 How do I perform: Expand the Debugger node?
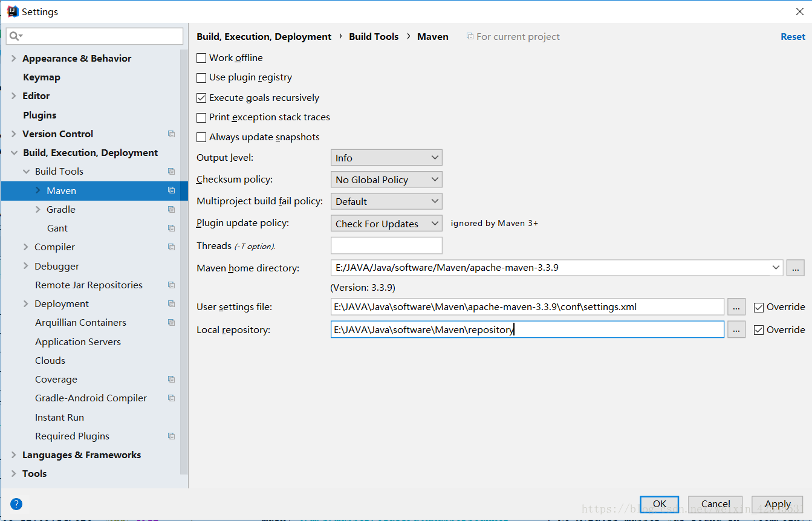coord(26,266)
